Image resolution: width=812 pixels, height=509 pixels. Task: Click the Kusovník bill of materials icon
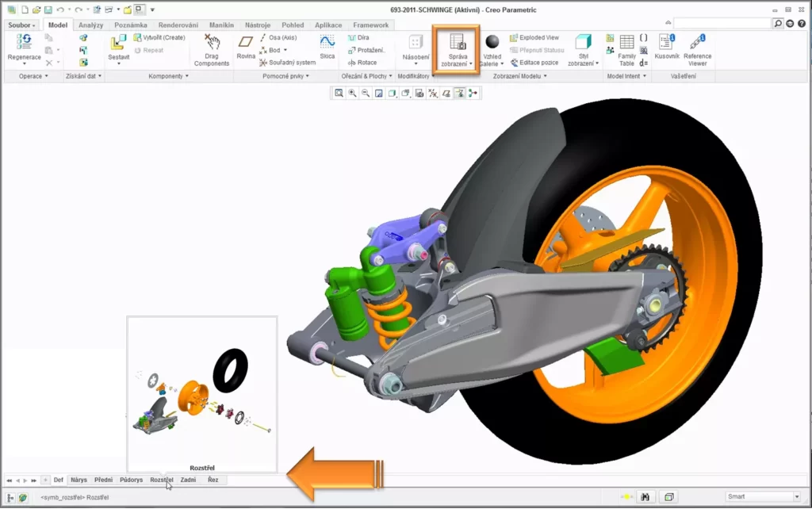pos(666,47)
